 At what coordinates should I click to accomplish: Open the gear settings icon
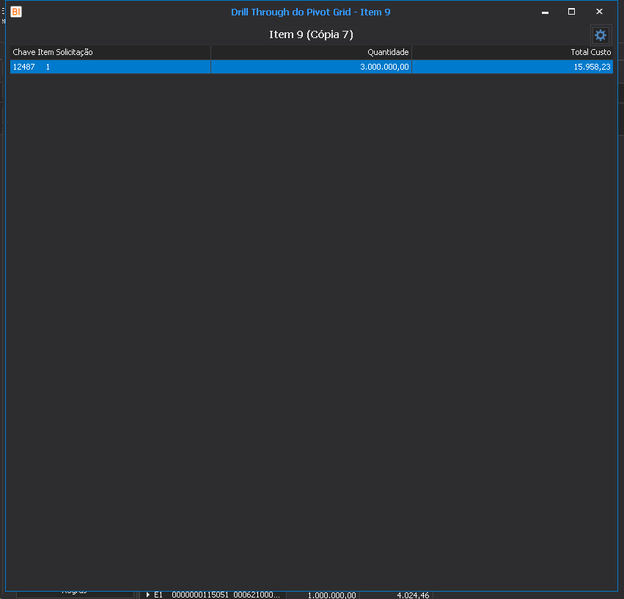click(x=600, y=35)
